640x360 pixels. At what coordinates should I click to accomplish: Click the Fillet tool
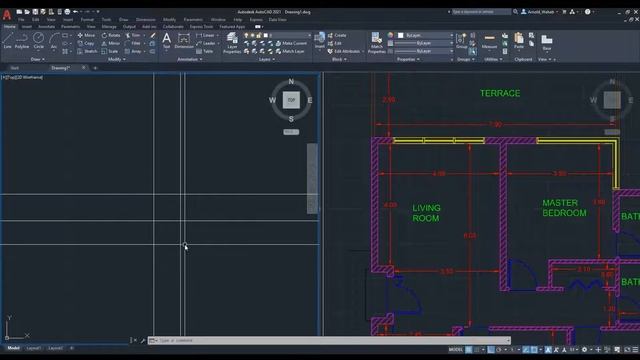(133, 43)
